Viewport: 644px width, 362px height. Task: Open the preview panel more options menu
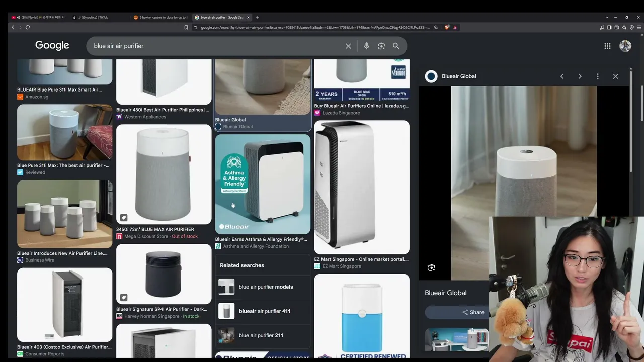598,76
